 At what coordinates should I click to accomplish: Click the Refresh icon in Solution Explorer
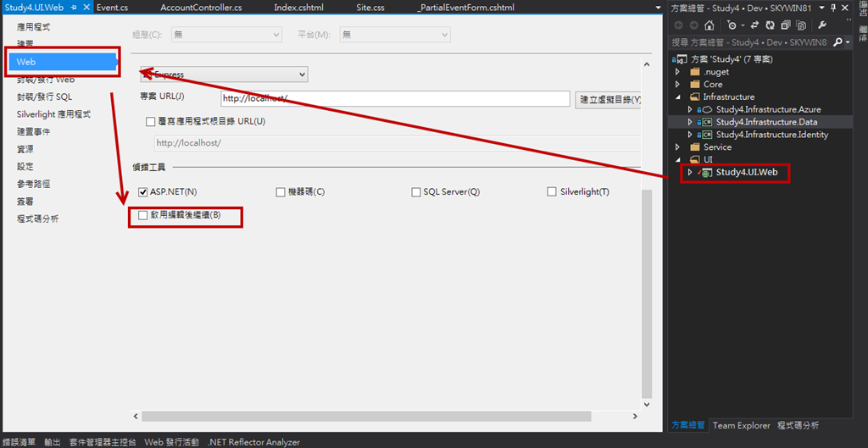point(770,25)
